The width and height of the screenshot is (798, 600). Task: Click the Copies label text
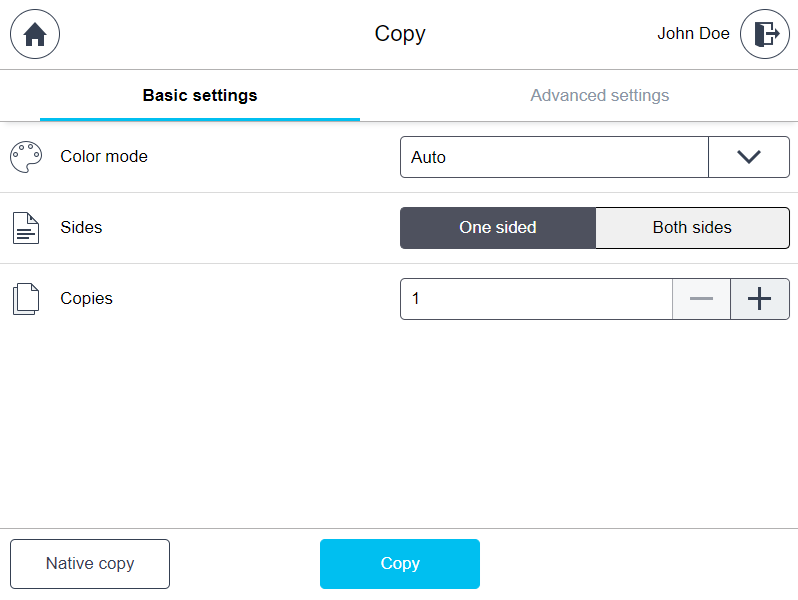click(x=86, y=299)
